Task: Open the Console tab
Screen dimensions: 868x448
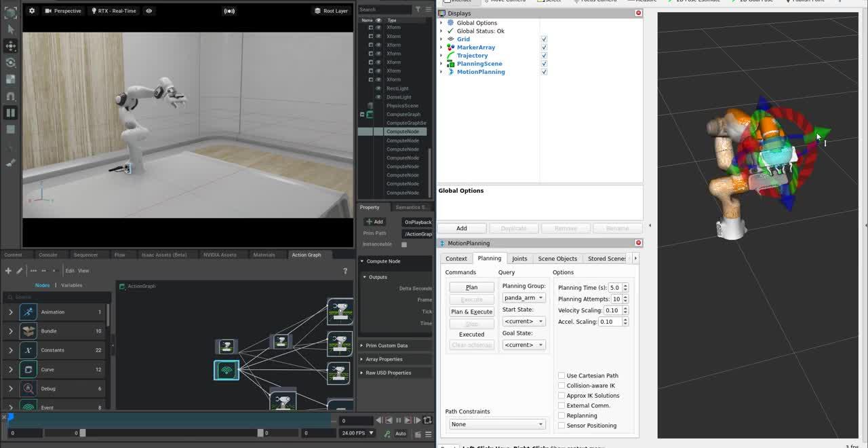Action: pos(48,255)
